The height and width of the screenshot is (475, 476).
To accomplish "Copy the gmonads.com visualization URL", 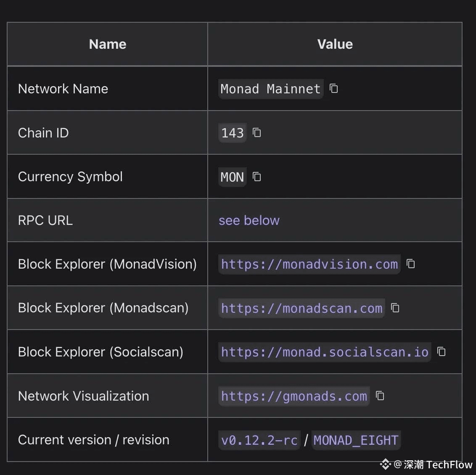I will (380, 396).
